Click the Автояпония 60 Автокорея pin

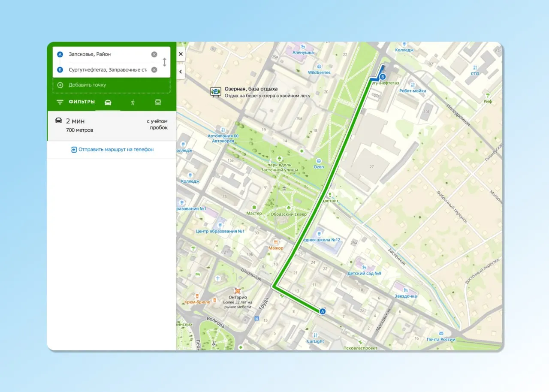223,130
